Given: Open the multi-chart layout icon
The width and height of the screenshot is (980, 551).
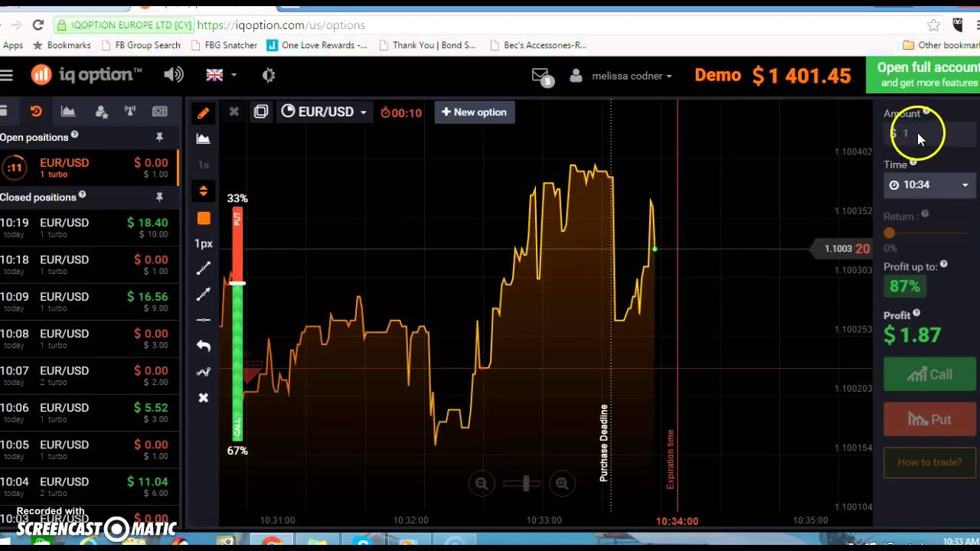Looking at the screenshot, I should coord(260,112).
